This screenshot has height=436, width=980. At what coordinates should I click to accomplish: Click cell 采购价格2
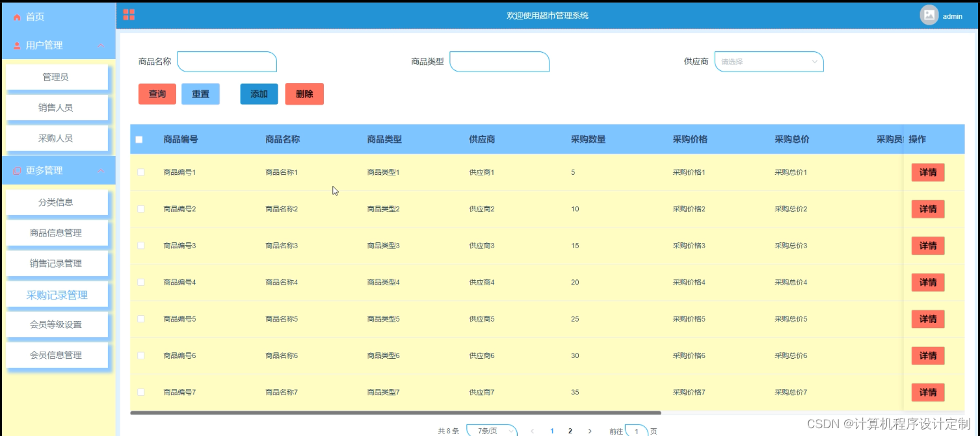click(x=689, y=209)
